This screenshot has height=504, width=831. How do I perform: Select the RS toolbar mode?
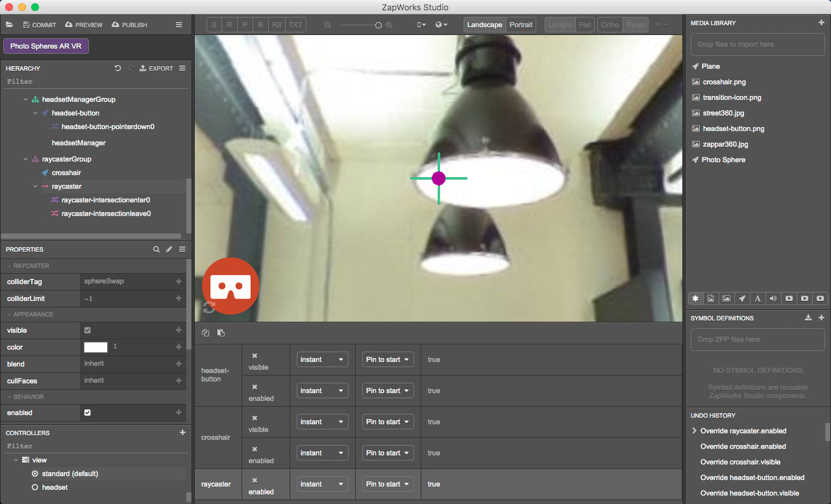click(x=277, y=25)
